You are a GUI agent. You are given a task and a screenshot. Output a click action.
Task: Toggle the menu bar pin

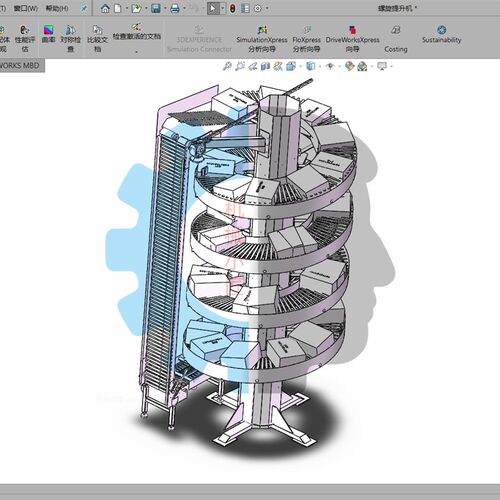[x=84, y=9]
